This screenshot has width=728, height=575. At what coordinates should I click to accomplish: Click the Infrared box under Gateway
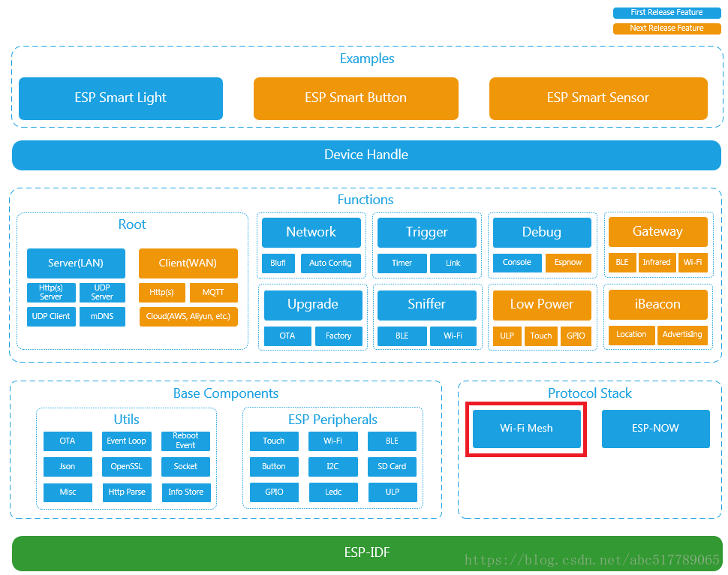pyautogui.click(x=657, y=263)
